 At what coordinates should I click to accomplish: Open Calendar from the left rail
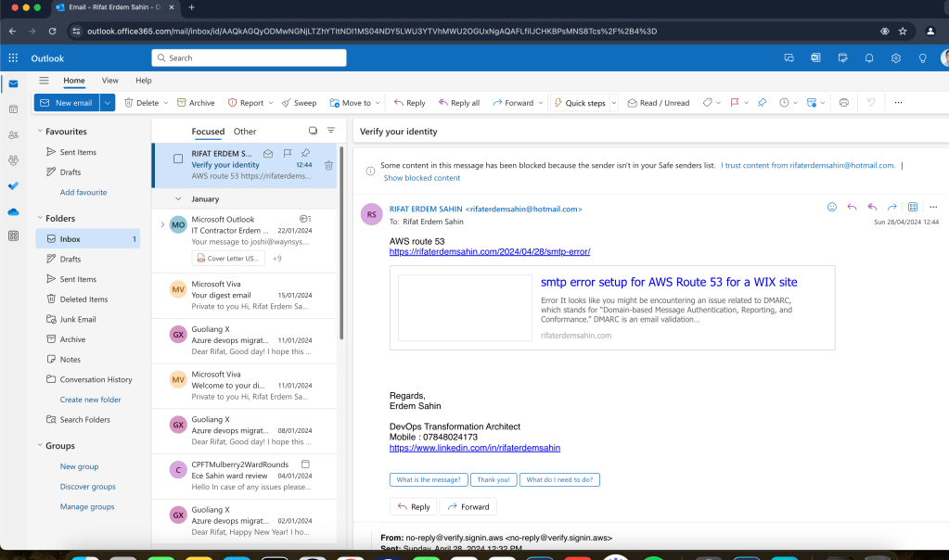(13, 109)
